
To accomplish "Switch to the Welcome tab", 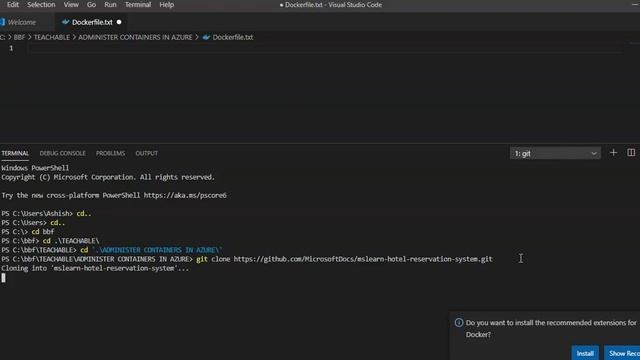I will pyautogui.click(x=22, y=22).
